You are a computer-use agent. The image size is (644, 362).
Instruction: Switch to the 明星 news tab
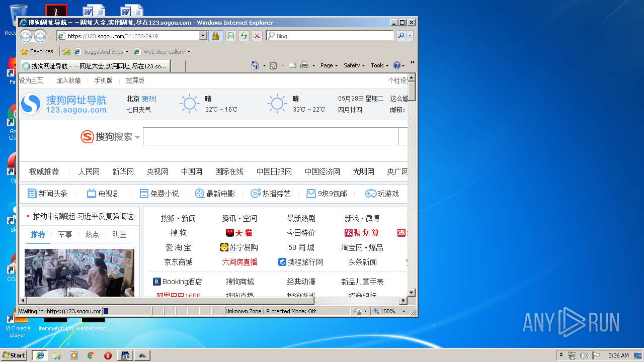[119, 234]
